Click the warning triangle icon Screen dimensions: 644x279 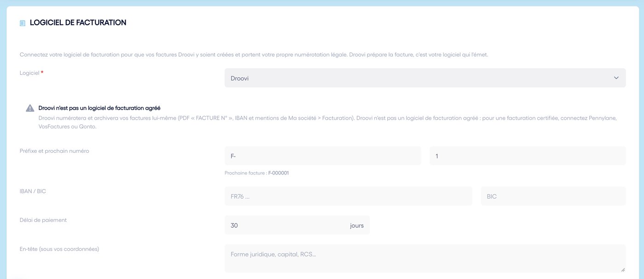[x=30, y=108]
